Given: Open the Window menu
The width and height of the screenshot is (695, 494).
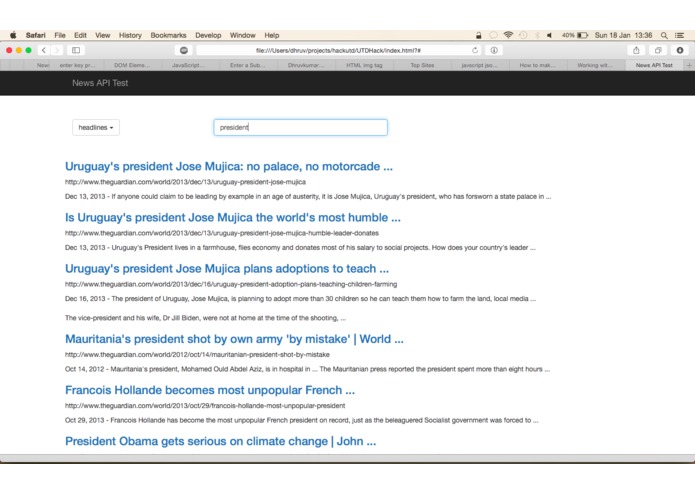Looking at the screenshot, I should [242, 35].
